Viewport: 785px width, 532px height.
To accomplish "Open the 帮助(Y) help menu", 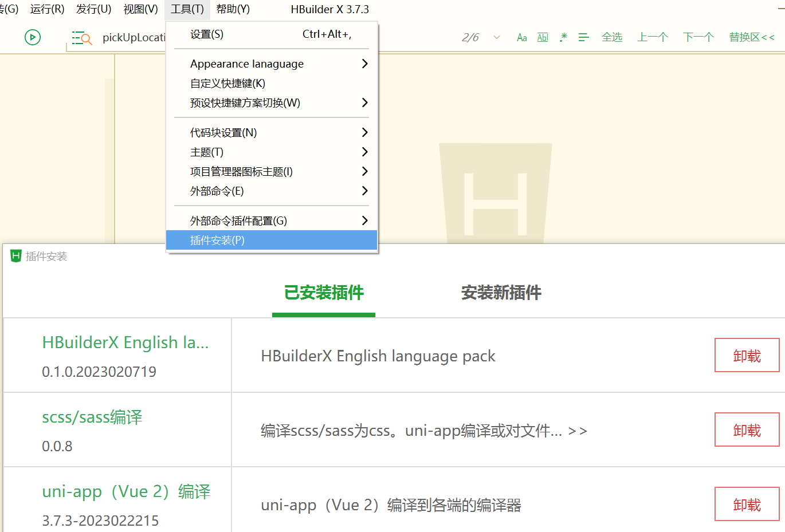I will point(233,10).
